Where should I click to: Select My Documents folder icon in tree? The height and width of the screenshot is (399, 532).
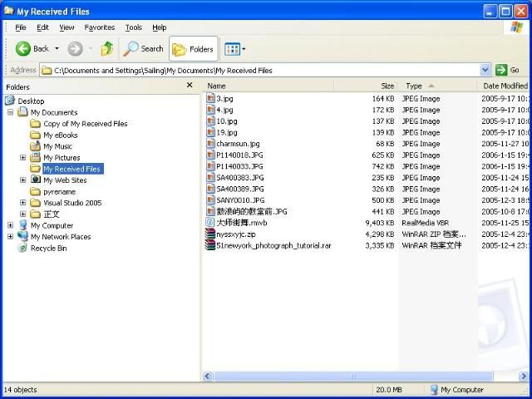22,111
